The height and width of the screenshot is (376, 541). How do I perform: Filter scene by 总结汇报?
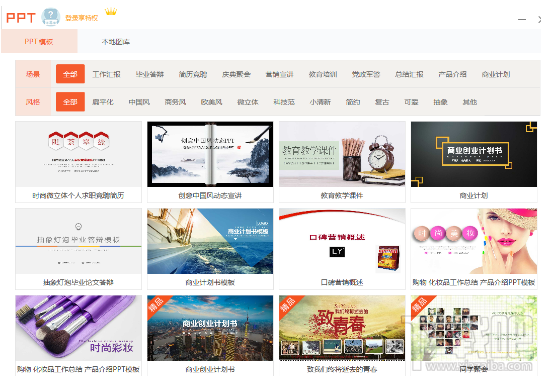pyautogui.click(x=409, y=74)
